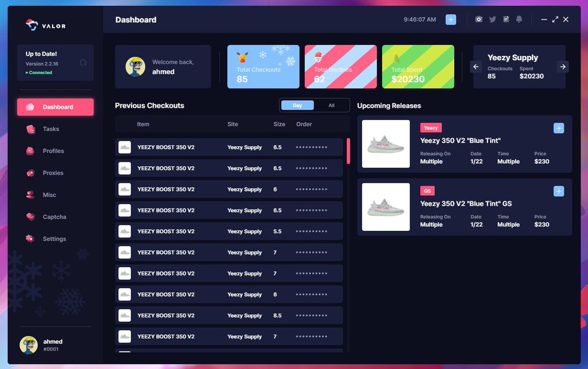Click the 9:46:07 AM clock
588x369 pixels.
click(x=420, y=20)
